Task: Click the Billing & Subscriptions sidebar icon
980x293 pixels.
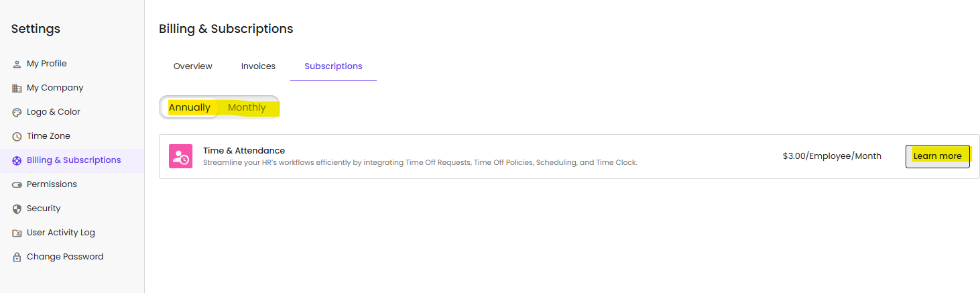Action: coord(17,161)
